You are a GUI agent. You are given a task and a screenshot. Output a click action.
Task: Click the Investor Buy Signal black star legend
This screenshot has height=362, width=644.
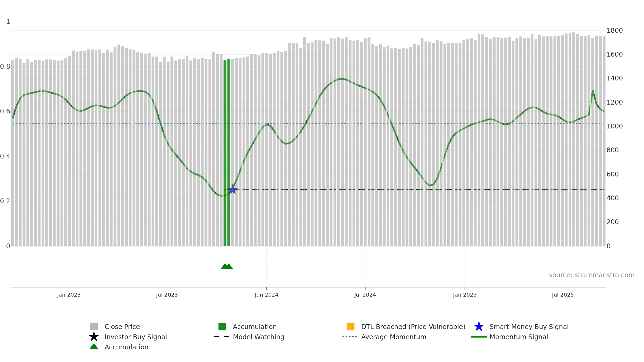(x=94, y=337)
